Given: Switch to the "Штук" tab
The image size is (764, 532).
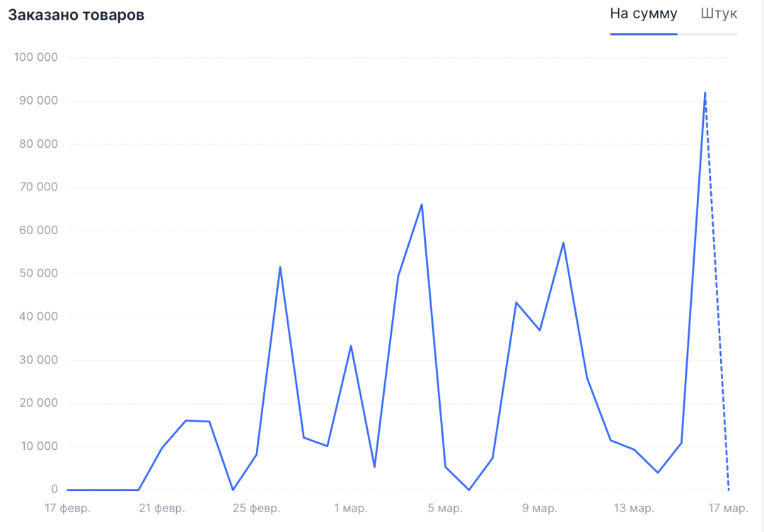Looking at the screenshot, I should (719, 14).
